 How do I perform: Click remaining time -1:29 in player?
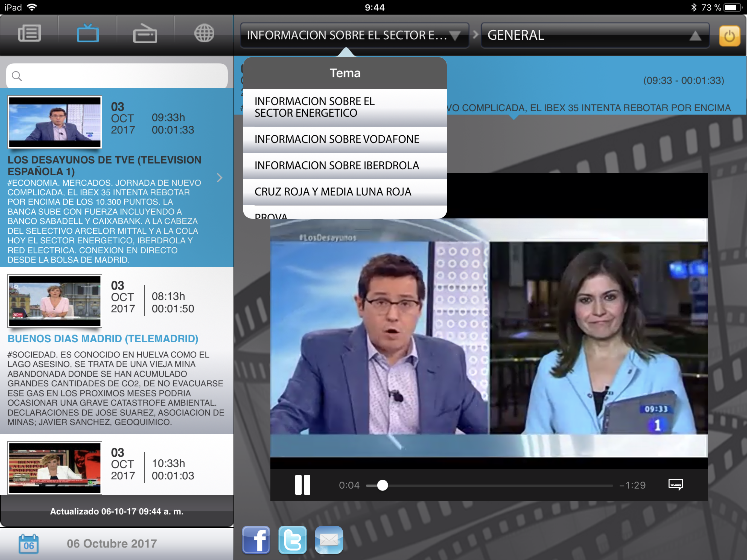[x=632, y=485]
